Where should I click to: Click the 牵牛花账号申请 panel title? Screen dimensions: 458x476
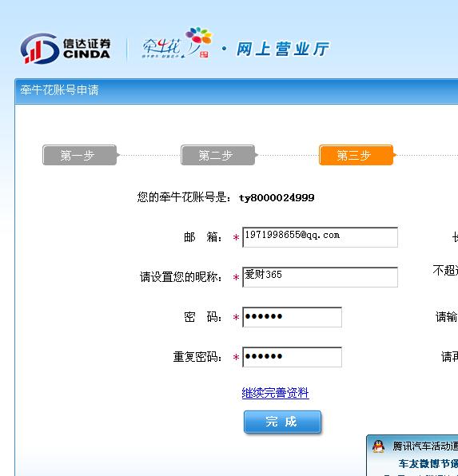60,90
